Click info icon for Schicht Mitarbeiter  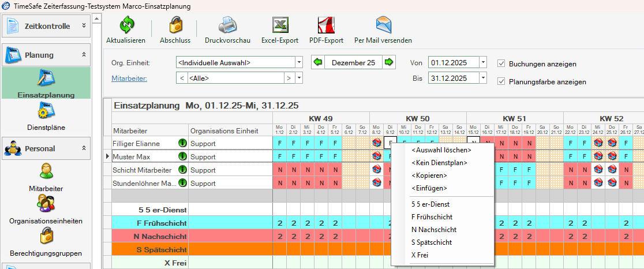pos(182,170)
